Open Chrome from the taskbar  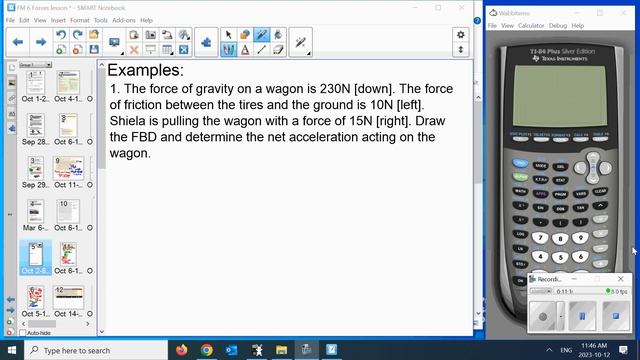pos(207,350)
